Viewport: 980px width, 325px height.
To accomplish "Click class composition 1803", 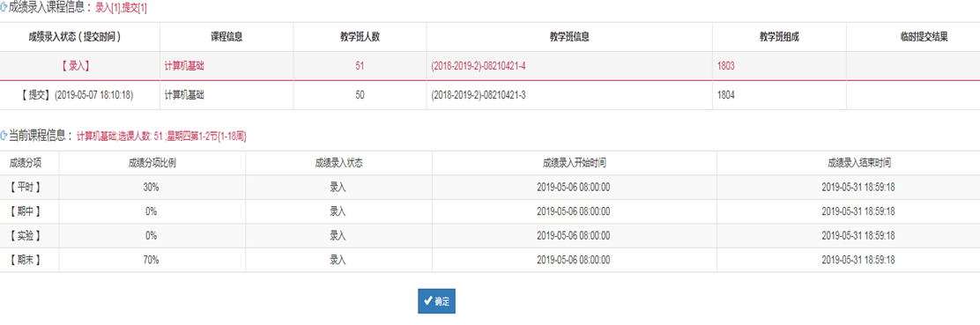I will click(x=725, y=66).
